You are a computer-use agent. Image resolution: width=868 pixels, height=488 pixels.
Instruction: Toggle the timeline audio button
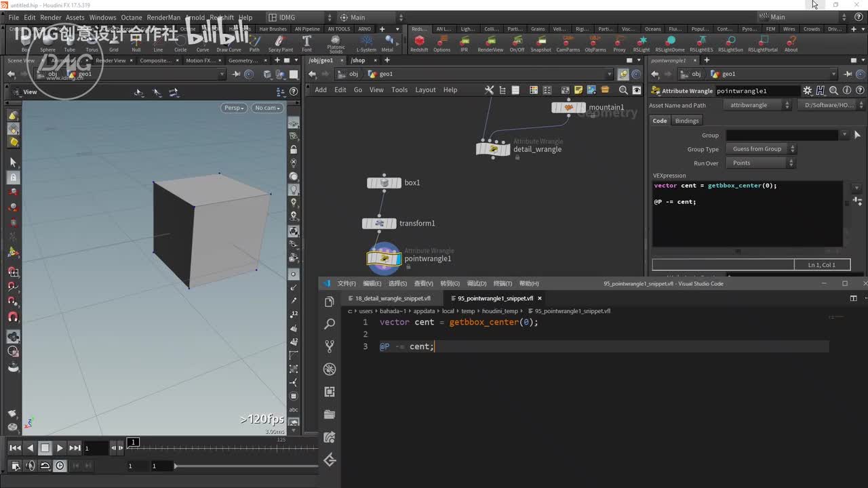(30, 466)
